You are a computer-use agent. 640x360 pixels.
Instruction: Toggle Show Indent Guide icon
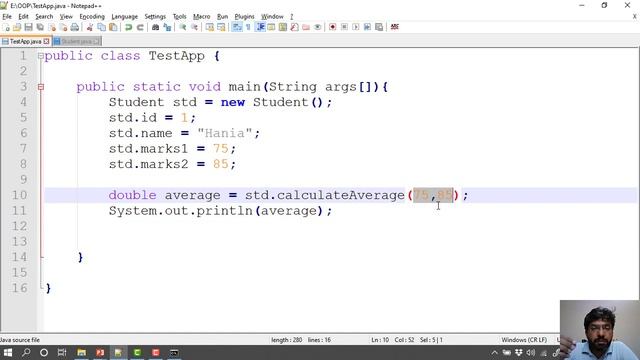point(260,27)
